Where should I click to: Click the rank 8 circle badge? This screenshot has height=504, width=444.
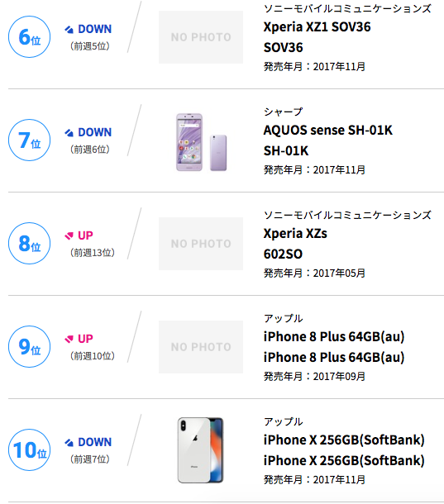[29, 243]
